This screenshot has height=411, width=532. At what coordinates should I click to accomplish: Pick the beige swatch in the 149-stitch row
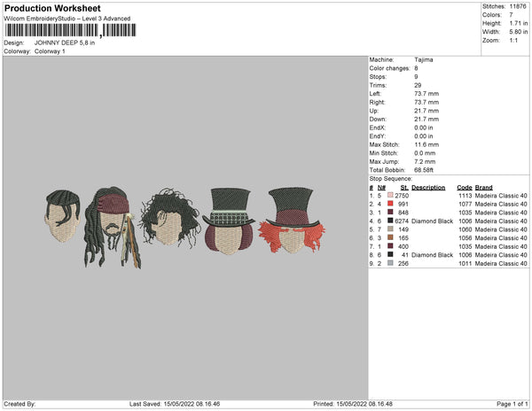[390, 229]
